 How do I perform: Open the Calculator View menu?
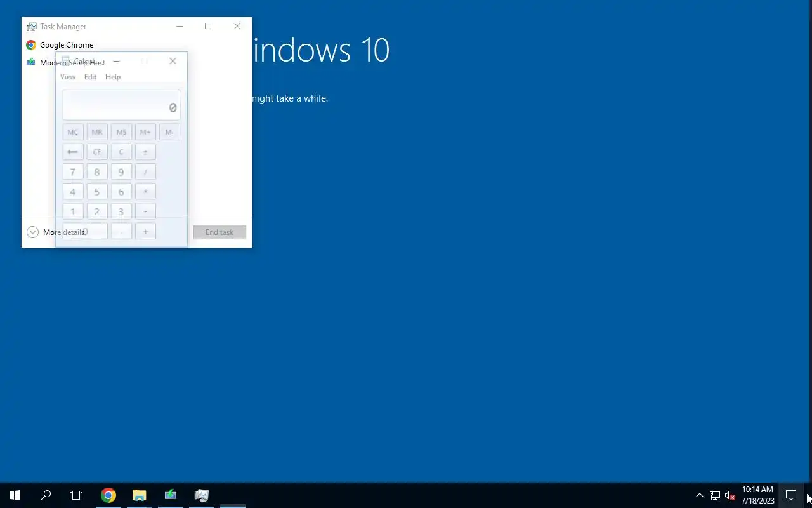click(68, 77)
